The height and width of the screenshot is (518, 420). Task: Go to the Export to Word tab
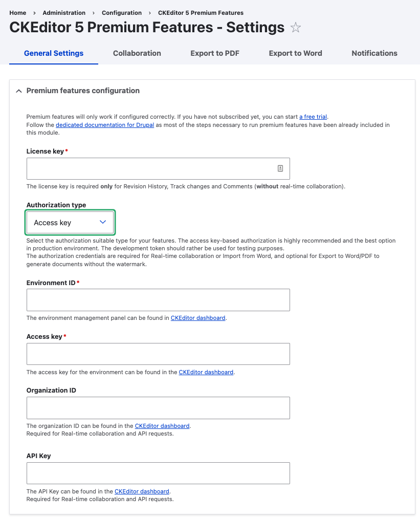pyautogui.click(x=295, y=53)
